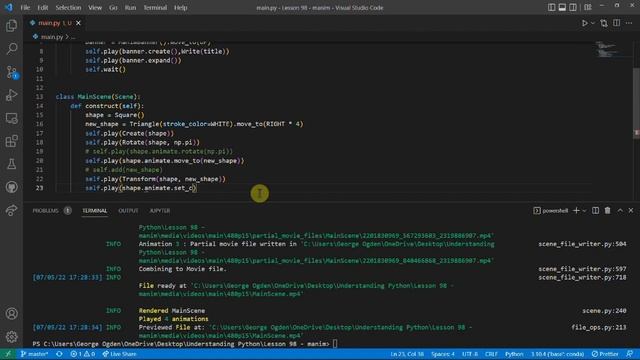Open remote window indicator in status bar

[x=8, y=354]
